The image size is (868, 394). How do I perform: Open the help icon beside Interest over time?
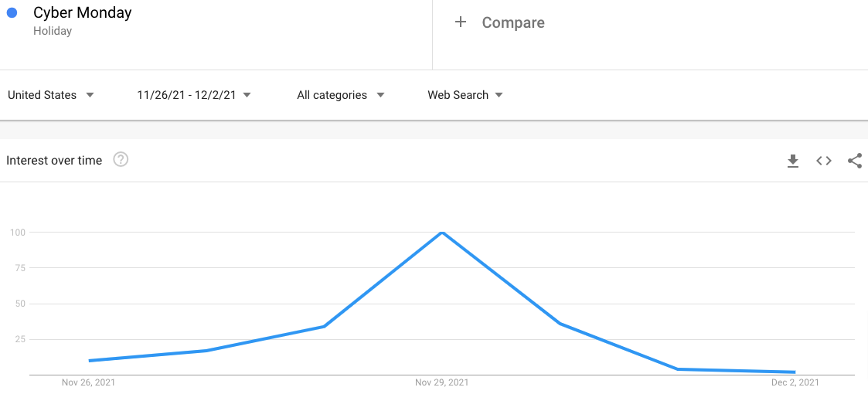[121, 160]
